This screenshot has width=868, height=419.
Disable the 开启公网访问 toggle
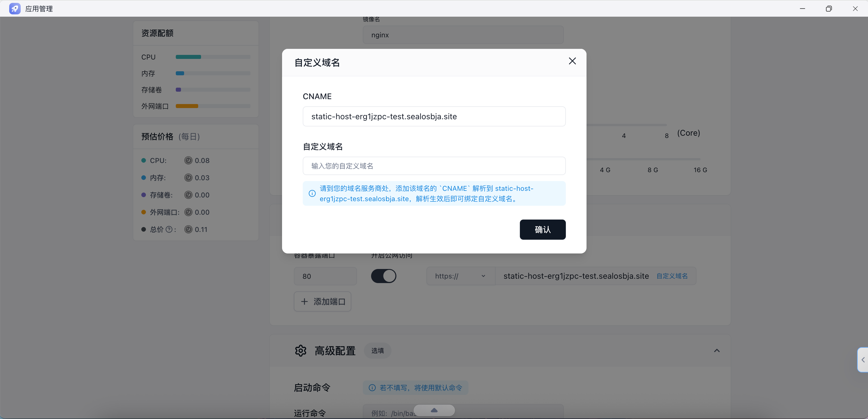coord(384,276)
